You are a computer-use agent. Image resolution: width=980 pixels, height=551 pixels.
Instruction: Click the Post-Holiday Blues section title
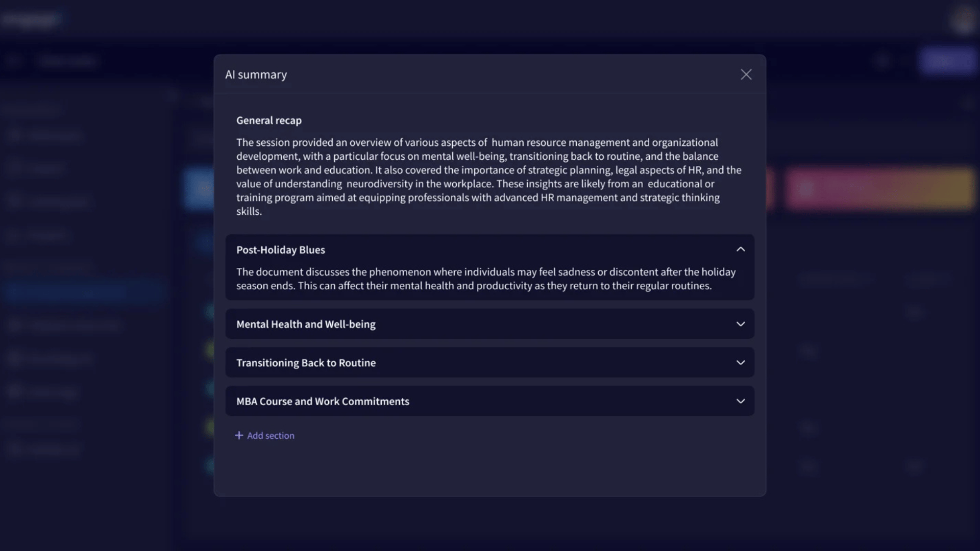tap(280, 250)
